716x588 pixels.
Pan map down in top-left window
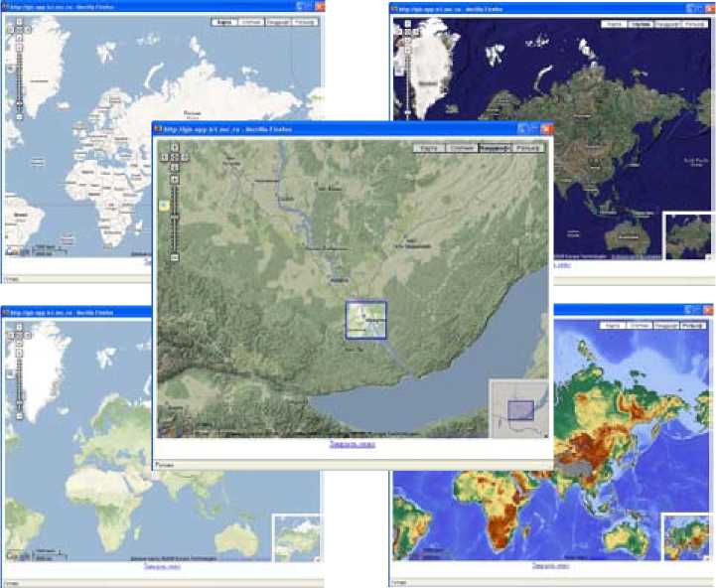point(19,38)
